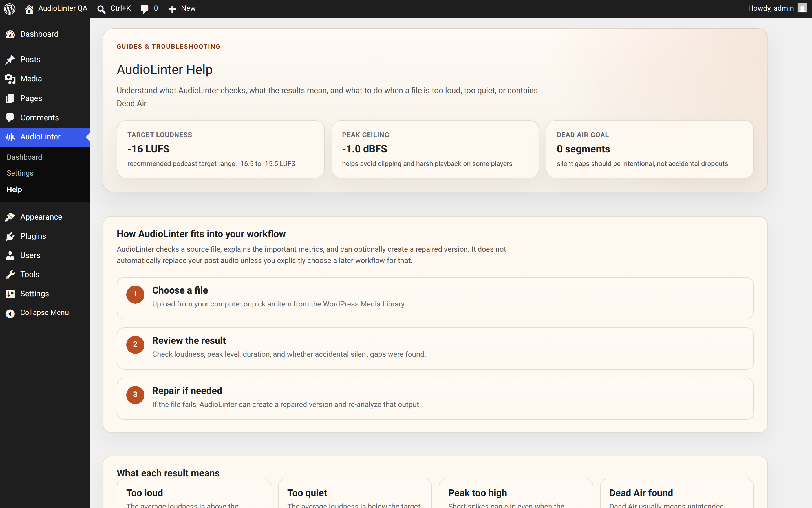
Task: Click the Tools wrench icon
Action: pyautogui.click(x=10, y=275)
